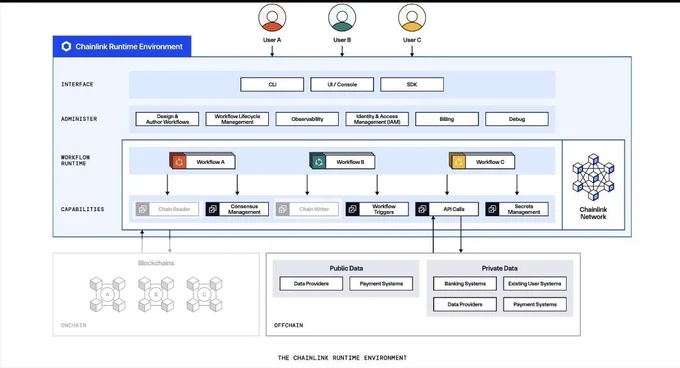Screen dimensions: 680x368
Task: Click the Secrets Management capability icon
Action: pyautogui.click(x=492, y=209)
